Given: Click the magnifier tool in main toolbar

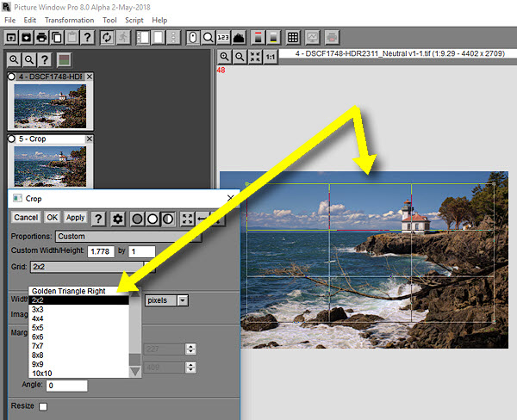Looking at the screenshot, I should point(208,37).
